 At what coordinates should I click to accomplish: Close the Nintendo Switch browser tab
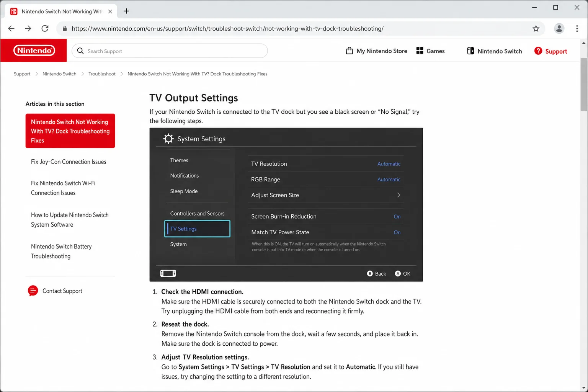click(x=110, y=11)
